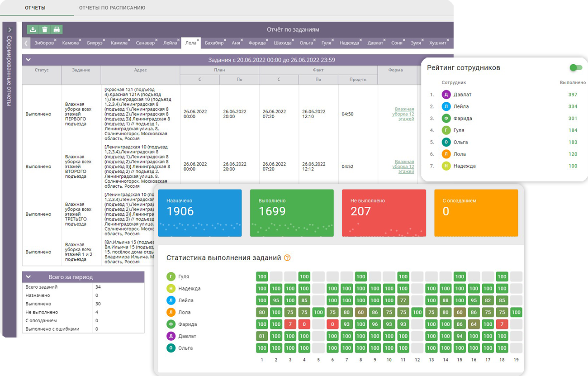Close the Камола tab
Viewport: 588px width, 376px height.
tap(80, 40)
